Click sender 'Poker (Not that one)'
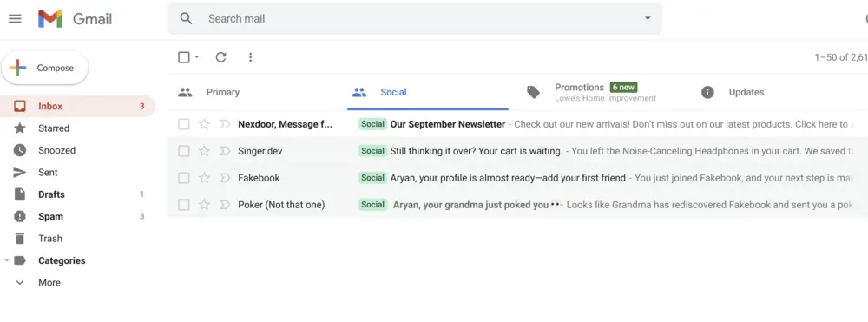Image resolution: width=868 pixels, height=322 pixels. coord(281,205)
